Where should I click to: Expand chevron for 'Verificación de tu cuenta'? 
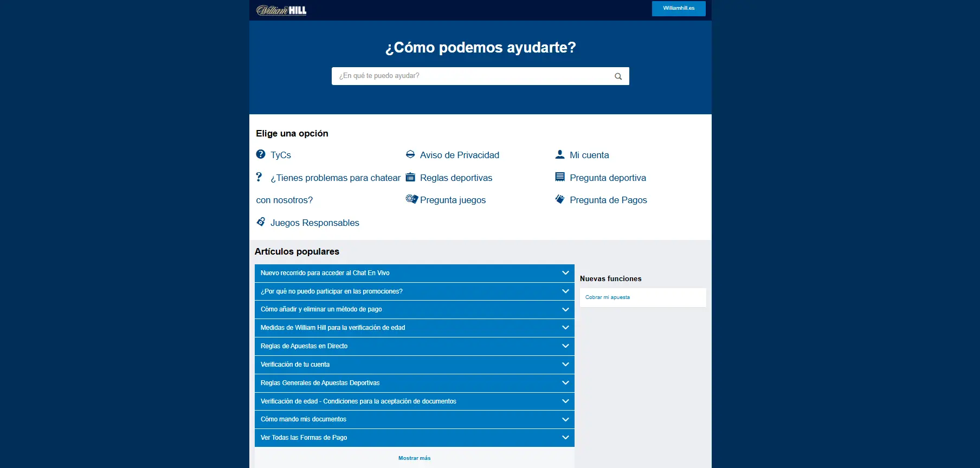coord(565,365)
